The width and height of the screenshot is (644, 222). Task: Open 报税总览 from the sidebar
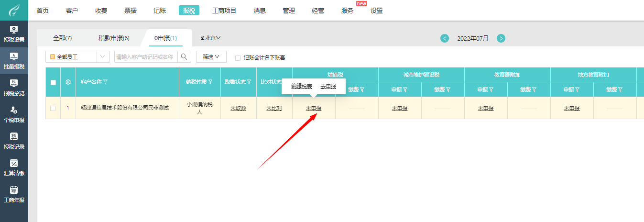click(x=14, y=88)
